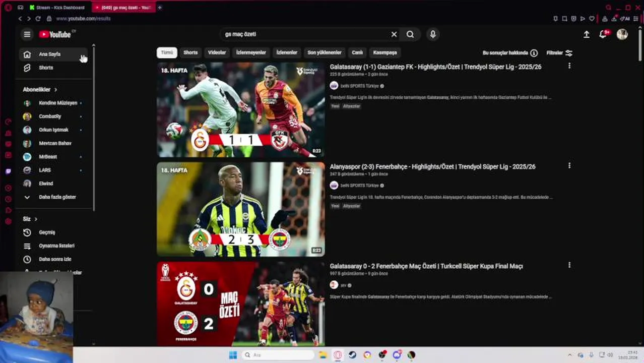Viewport: 644px width, 363px height.
Task: Select the İzlenenler filter chip
Action: (x=287, y=52)
